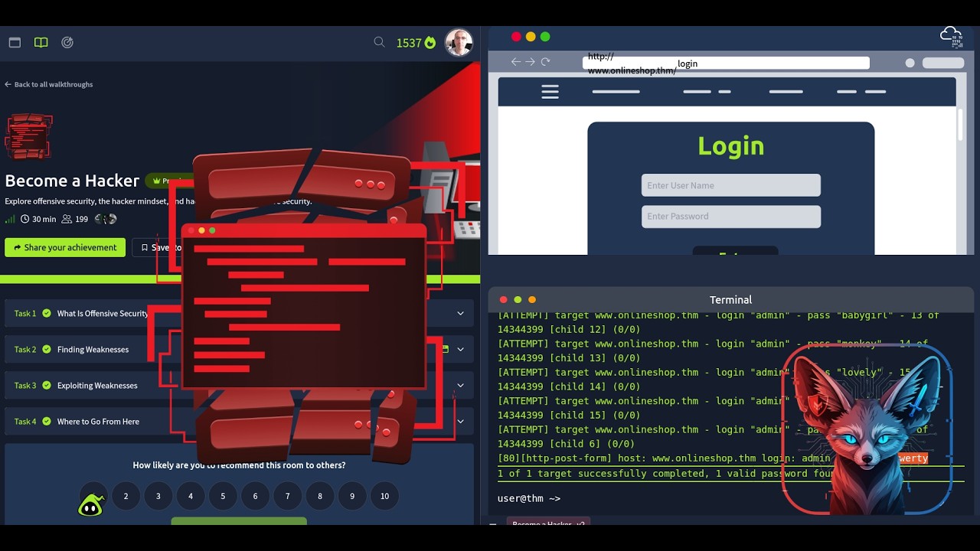This screenshot has height=551, width=980.
Task: Click the 1537 streak count
Action: (409, 43)
